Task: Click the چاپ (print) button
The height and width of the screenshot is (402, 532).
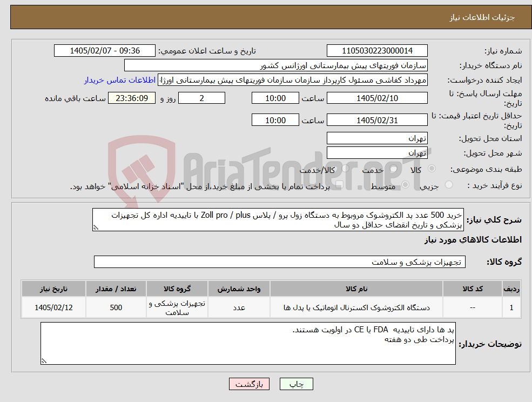Action: click(x=296, y=384)
